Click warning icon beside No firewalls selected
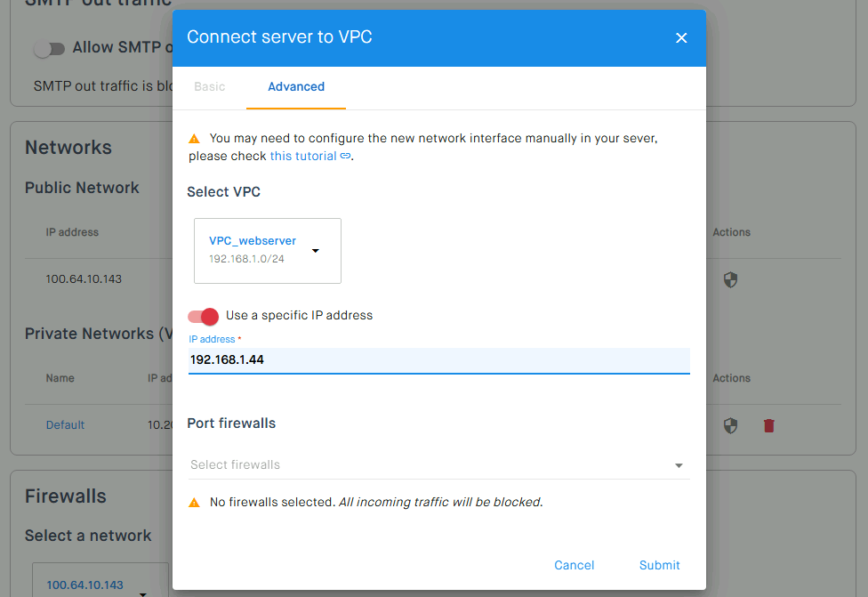 (x=194, y=503)
